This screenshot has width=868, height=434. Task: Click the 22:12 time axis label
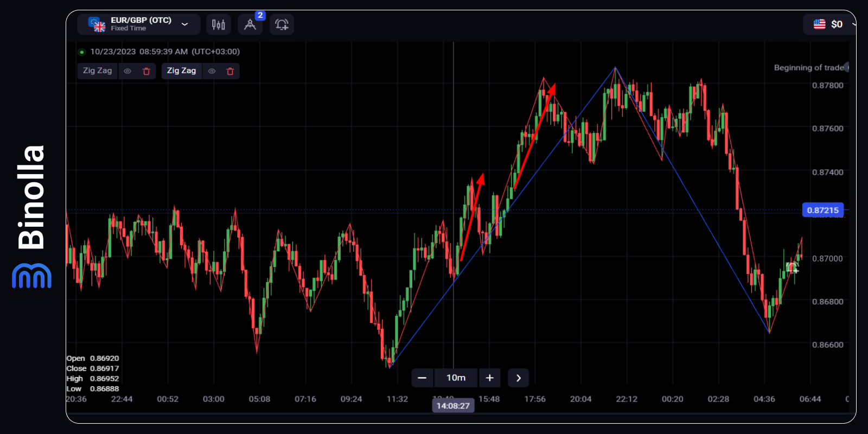627,399
